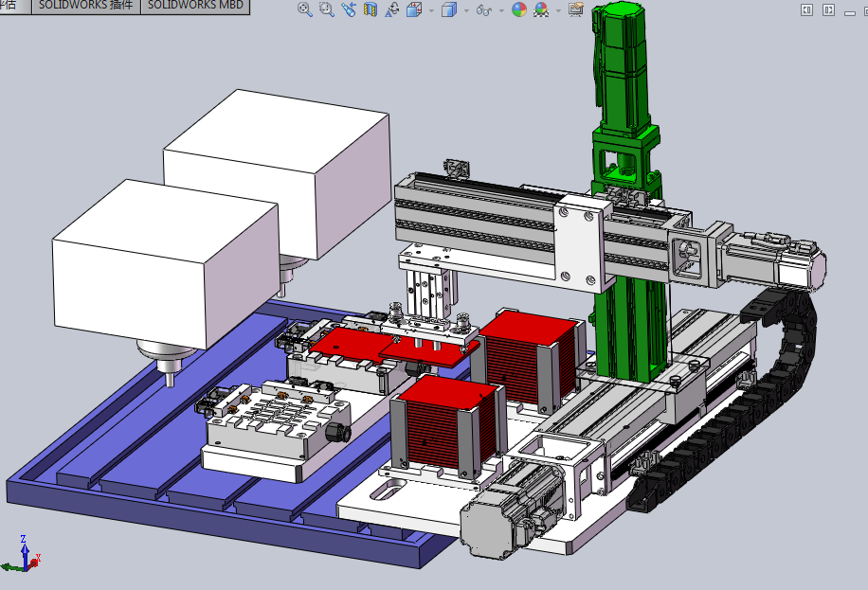Click the Previous View icon
The image size is (868, 590).
tap(349, 10)
